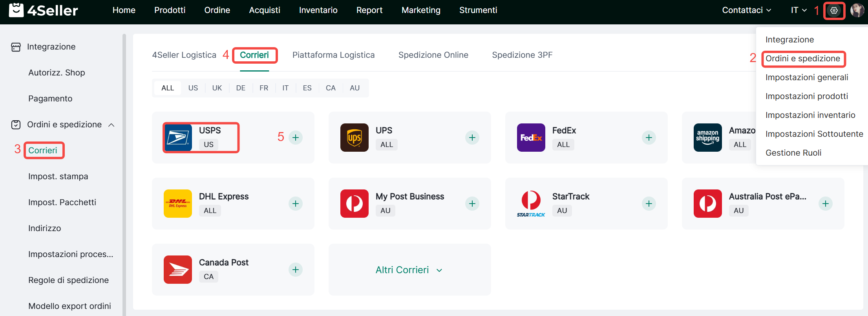Open the settings gear icon
This screenshot has width=868, height=316.
834,11
